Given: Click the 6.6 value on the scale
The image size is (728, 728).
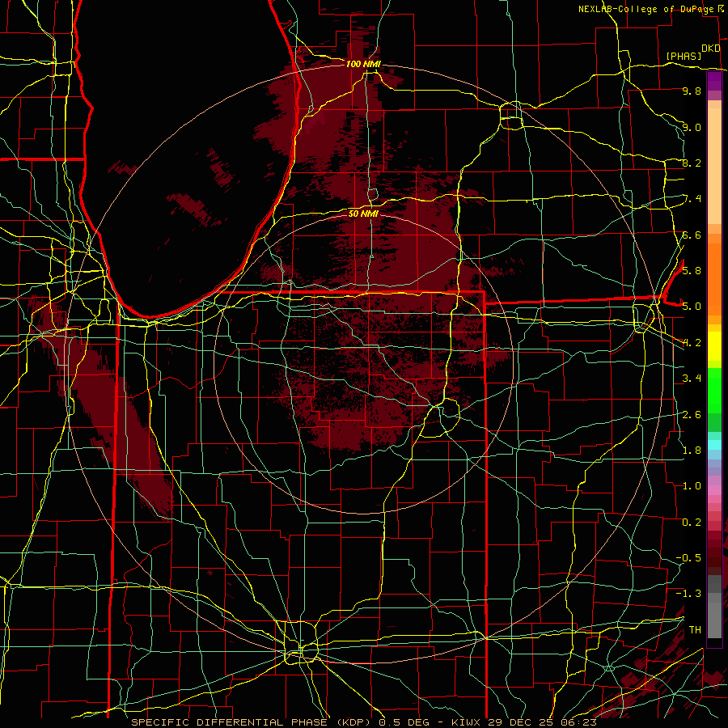Looking at the screenshot, I should click(x=692, y=235).
